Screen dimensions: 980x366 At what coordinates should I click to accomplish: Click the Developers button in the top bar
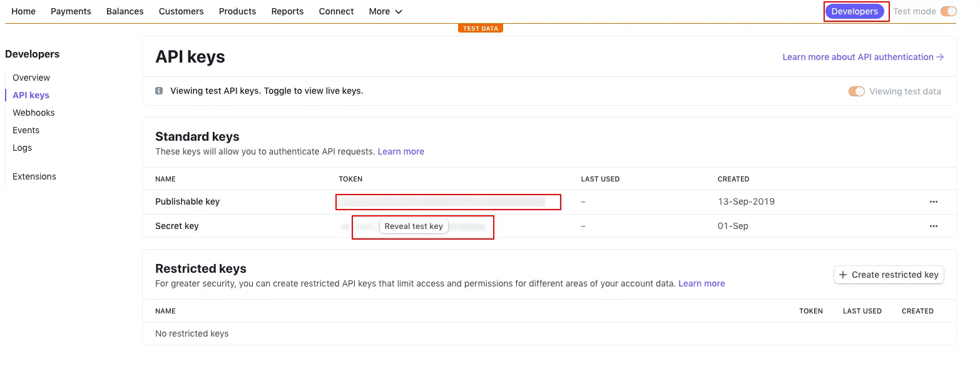pos(855,11)
